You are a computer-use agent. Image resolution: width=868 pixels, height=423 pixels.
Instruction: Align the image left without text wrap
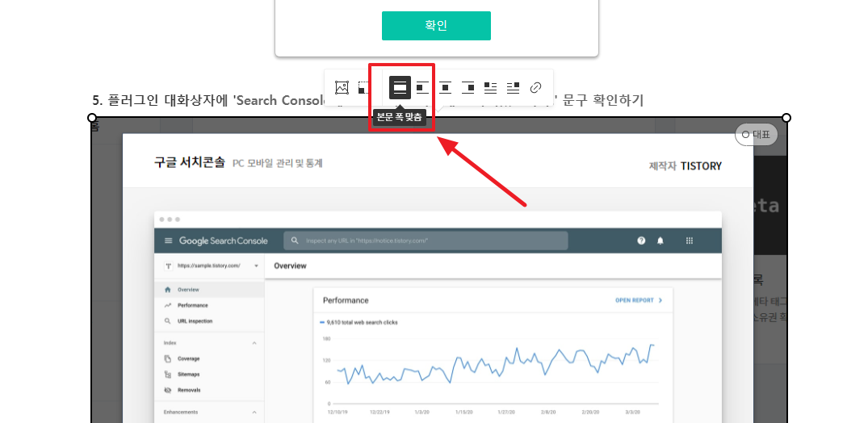point(422,87)
